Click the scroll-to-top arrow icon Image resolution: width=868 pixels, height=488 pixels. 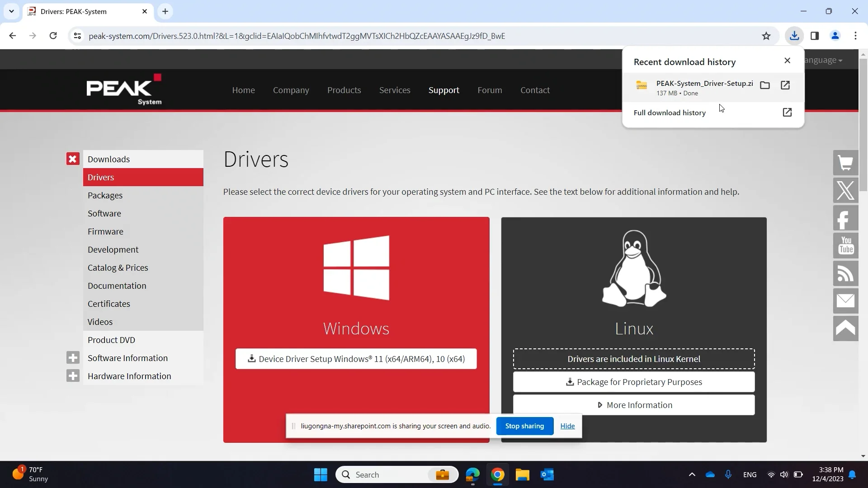[x=845, y=328]
